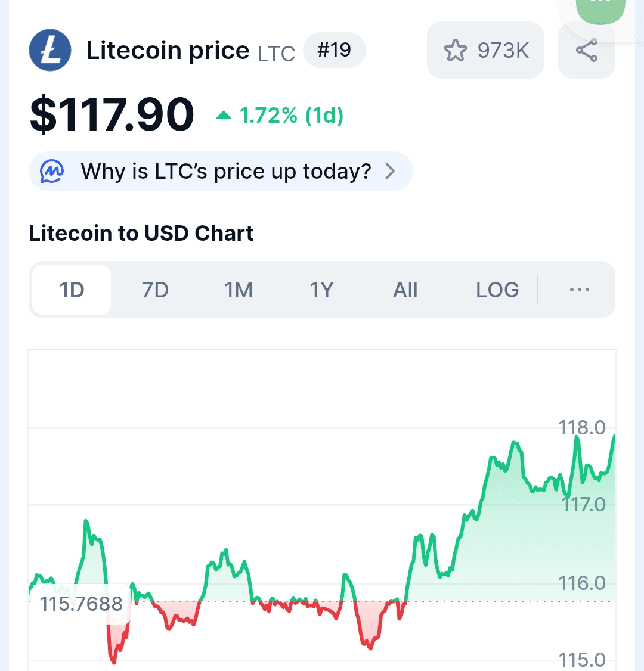Click the green price-up triangle indicator
This screenshot has width=644, height=671.
tap(224, 116)
